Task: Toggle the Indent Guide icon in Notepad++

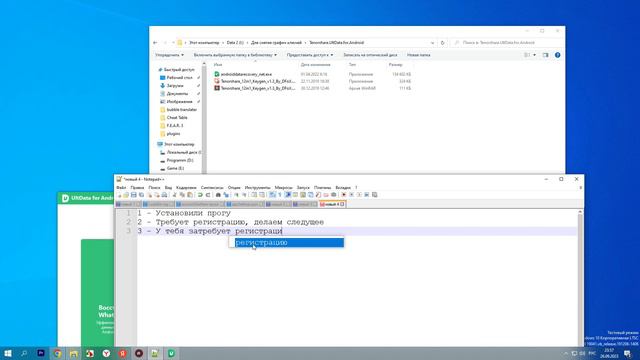Action: [288, 195]
